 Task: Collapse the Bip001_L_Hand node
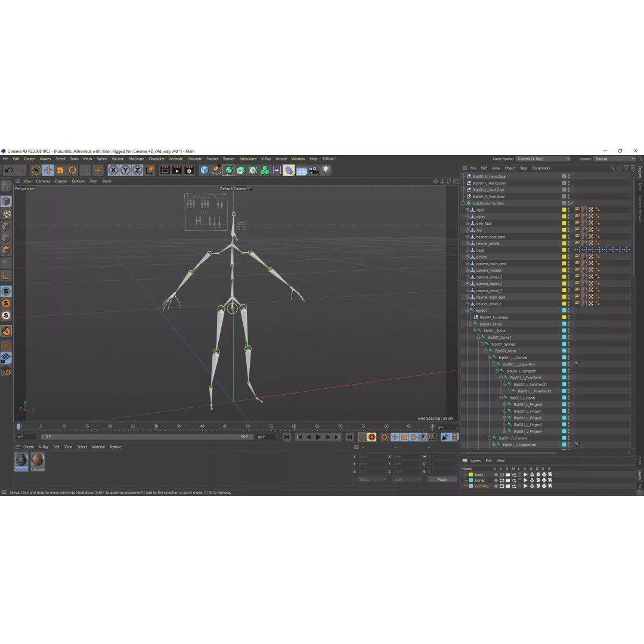(501, 398)
